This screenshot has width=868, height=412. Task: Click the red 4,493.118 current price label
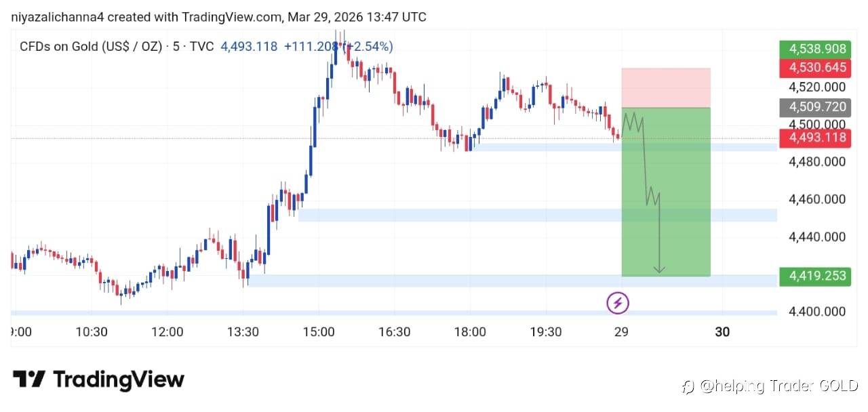point(816,138)
